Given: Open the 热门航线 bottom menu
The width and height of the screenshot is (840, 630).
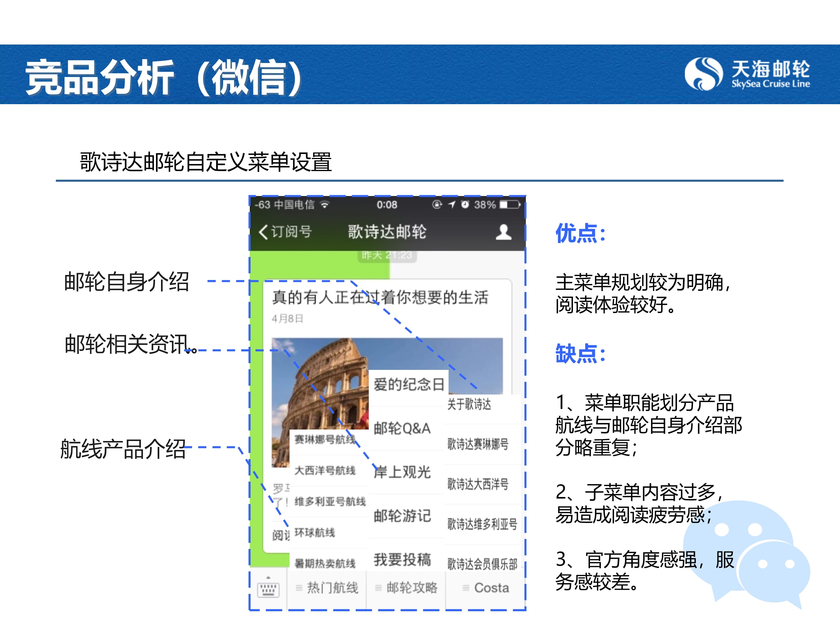Looking at the screenshot, I should pos(327,588).
